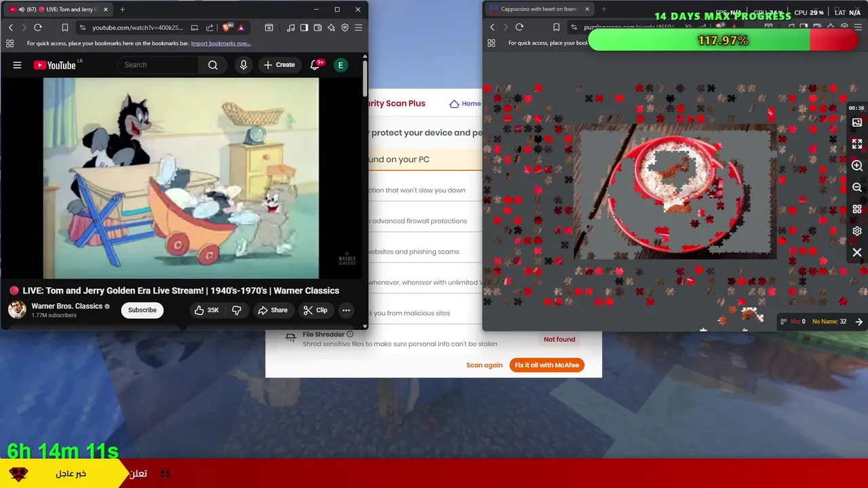The width and height of the screenshot is (868, 488).
Task: Click the Brave Shields lion icon
Action: pyautogui.click(x=227, y=27)
